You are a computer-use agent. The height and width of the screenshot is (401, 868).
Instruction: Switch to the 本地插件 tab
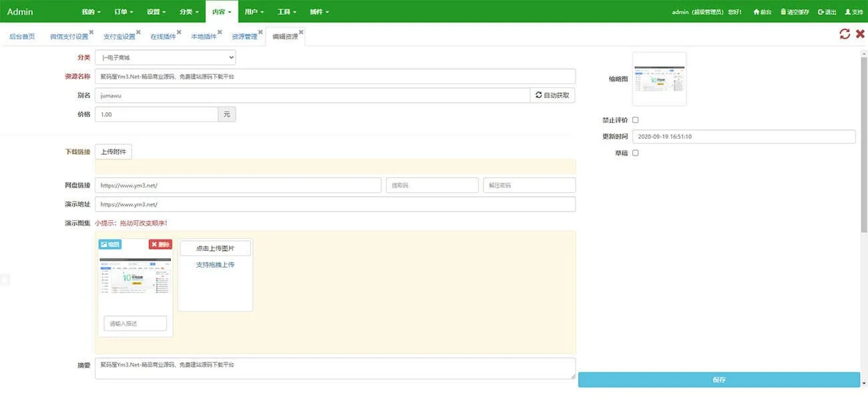[203, 37]
